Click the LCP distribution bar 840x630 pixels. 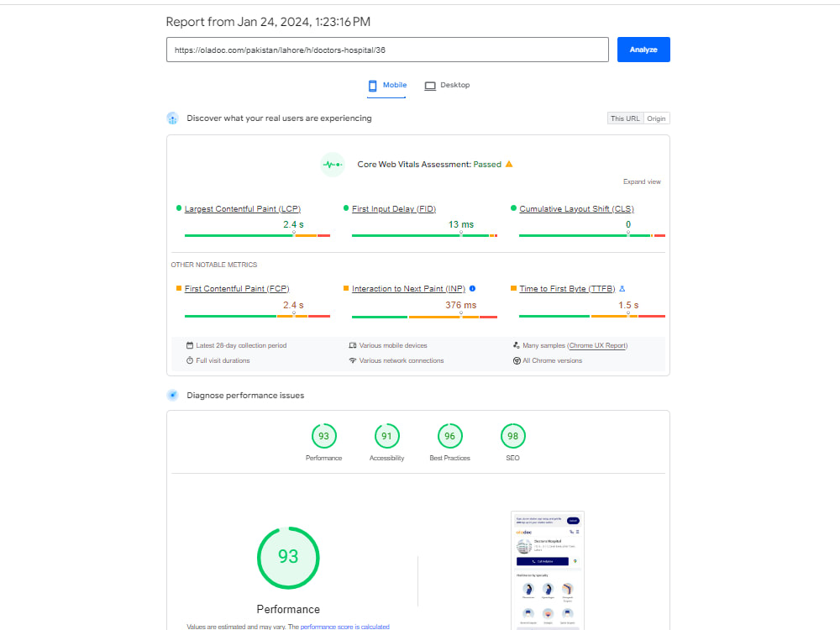(x=257, y=235)
